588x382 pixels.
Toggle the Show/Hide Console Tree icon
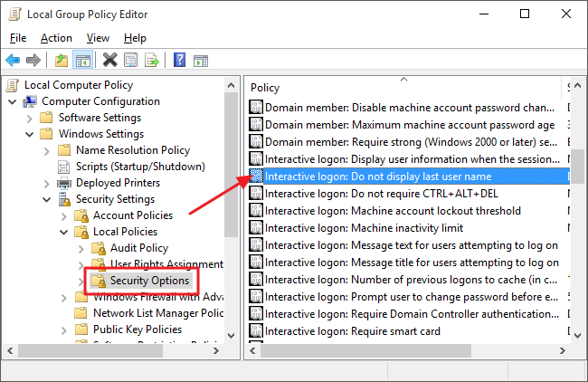point(81,61)
